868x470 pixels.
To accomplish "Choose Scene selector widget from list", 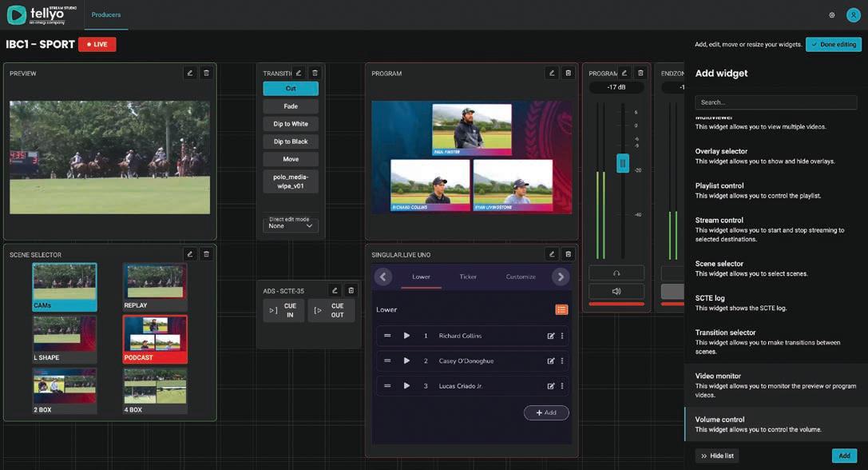I will tap(775, 269).
